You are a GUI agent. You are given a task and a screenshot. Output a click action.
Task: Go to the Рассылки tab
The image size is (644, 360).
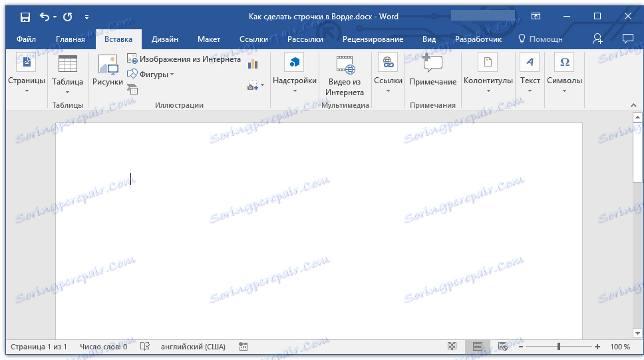(x=305, y=39)
